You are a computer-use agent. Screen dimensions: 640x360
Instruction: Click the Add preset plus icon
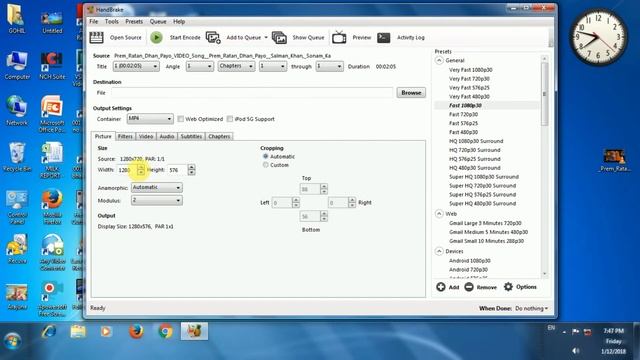pyautogui.click(x=441, y=287)
